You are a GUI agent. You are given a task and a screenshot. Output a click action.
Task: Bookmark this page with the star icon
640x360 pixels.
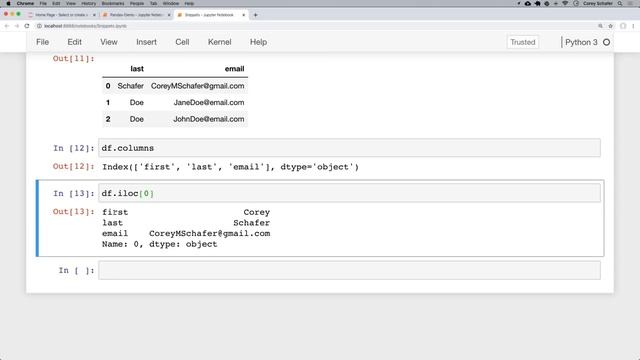(x=611, y=26)
